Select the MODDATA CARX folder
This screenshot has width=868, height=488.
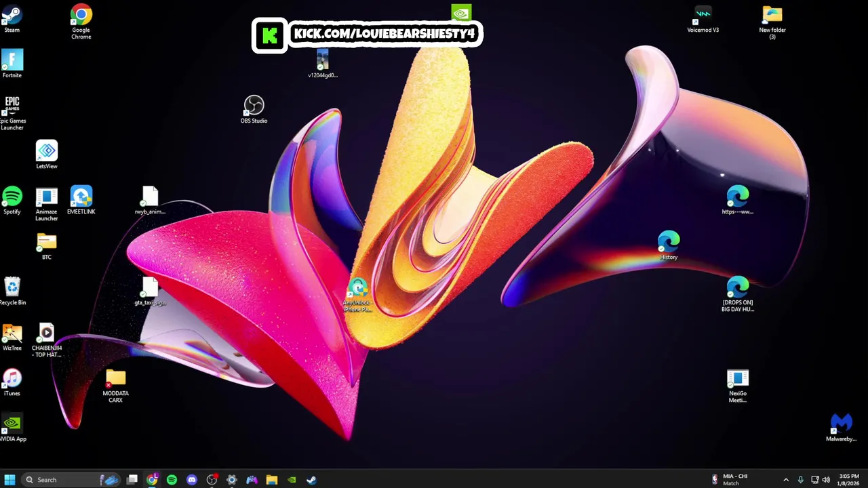(116, 386)
